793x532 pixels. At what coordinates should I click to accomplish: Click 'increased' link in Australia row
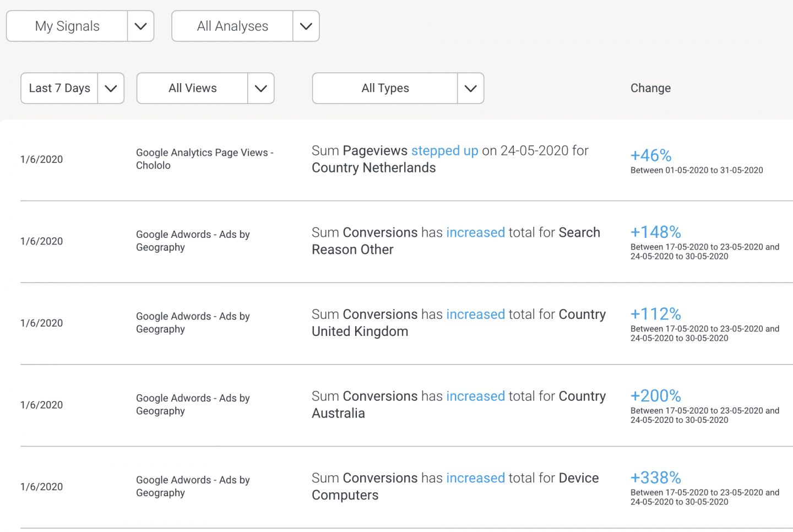(x=475, y=397)
